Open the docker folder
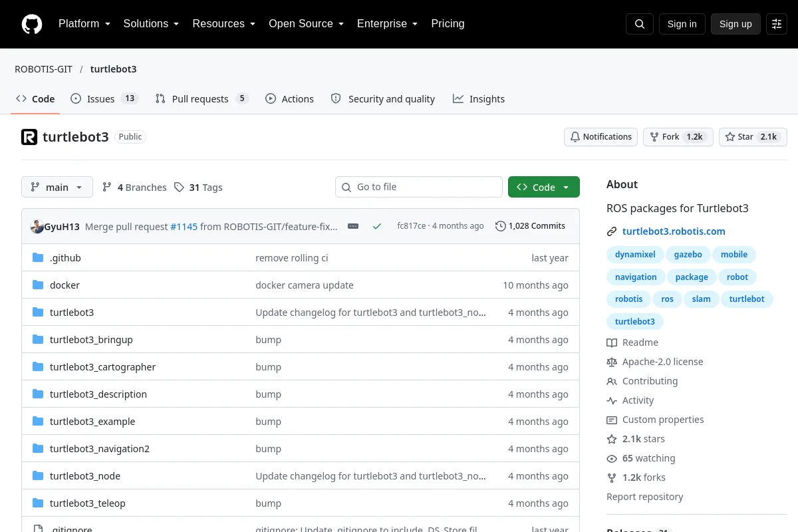This screenshot has width=798, height=532. click(x=65, y=285)
